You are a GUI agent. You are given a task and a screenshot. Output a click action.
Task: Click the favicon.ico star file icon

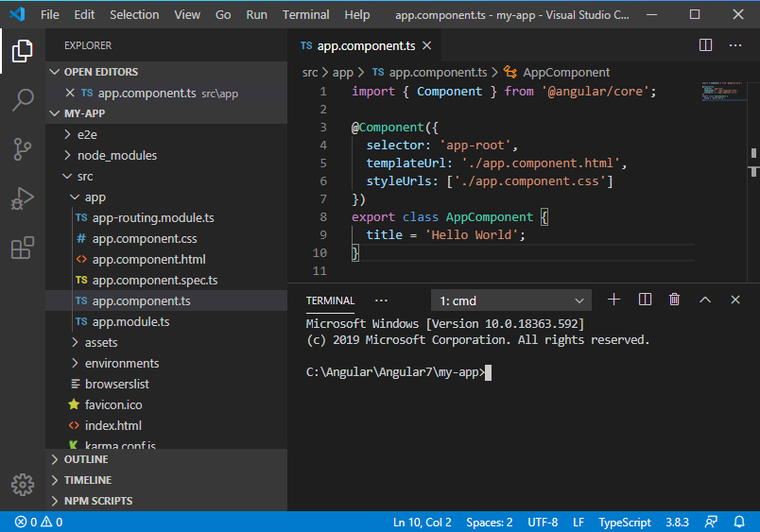coord(74,404)
